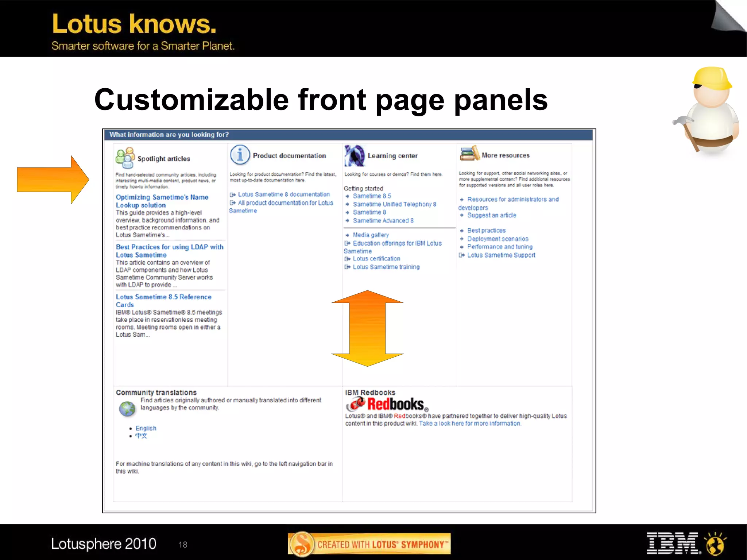Open Sametime Unified Telephony 8 link

click(x=394, y=204)
